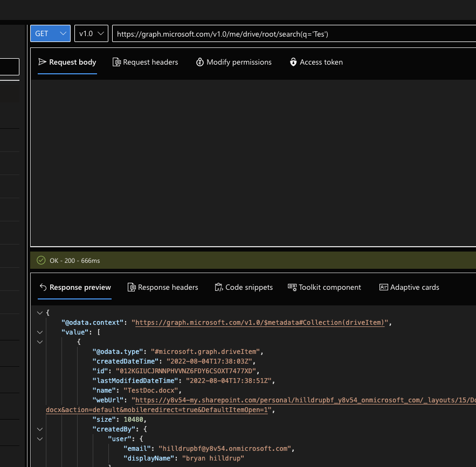Open the @odata.context metadata URL link
The height and width of the screenshot is (467, 476).
point(261,323)
